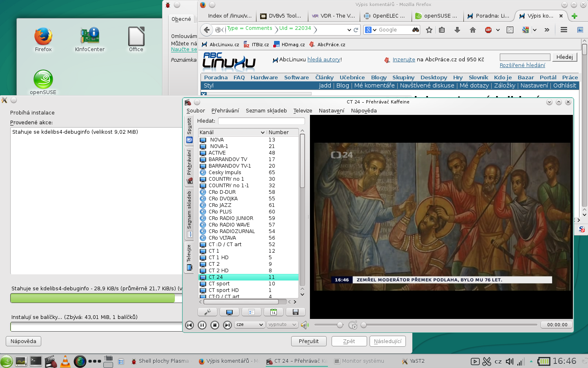This screenshot has height=368, width=588.
Task: Click Kaffeine instant record floppy button
Action: point(296,312)
